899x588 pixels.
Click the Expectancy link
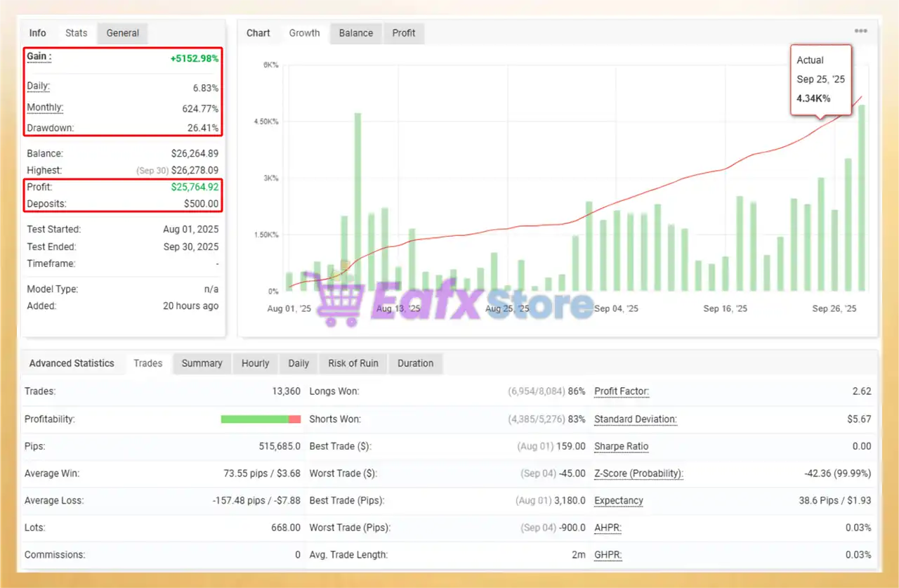tap(618, 500)
